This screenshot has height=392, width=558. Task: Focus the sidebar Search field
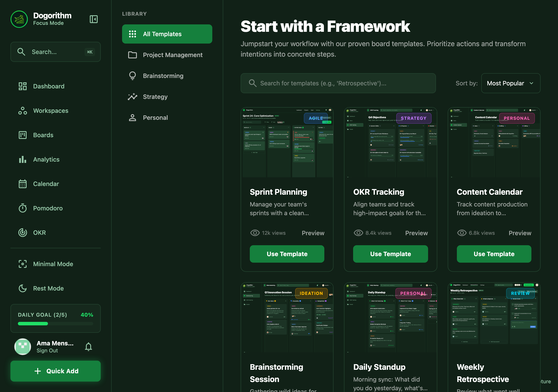pyautogui.click(x=55, y=52)
